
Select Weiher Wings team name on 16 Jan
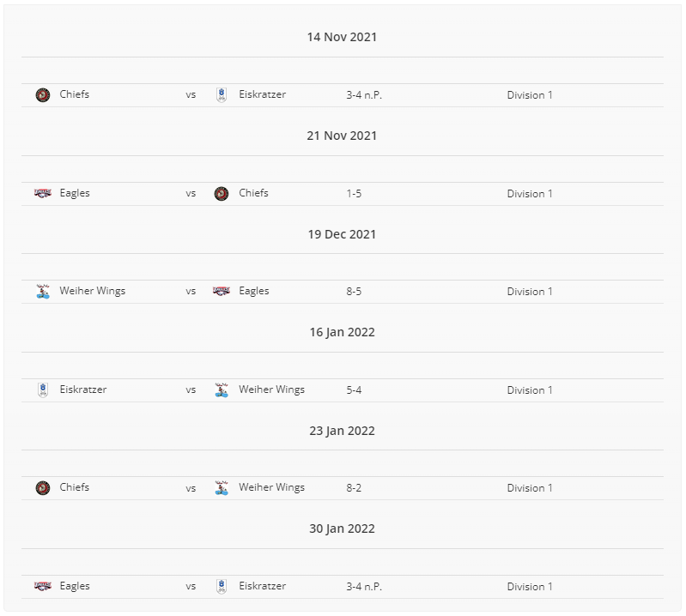tap(271, 390)
